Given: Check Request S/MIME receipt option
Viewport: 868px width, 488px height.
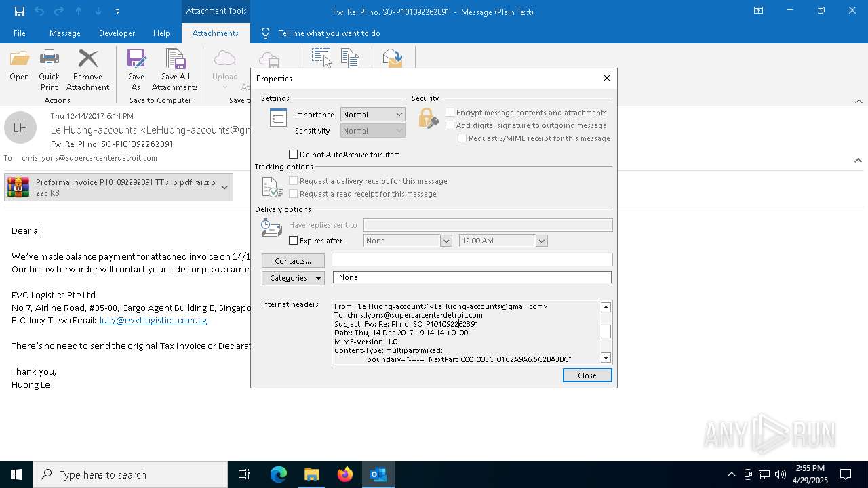Looking at the screenshot, I should pos(462,138).
